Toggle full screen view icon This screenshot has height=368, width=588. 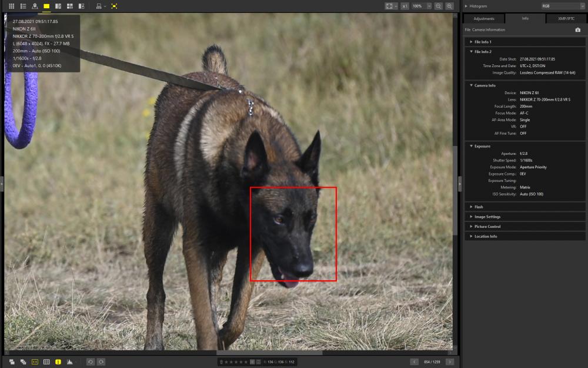[x=114, y=6]
